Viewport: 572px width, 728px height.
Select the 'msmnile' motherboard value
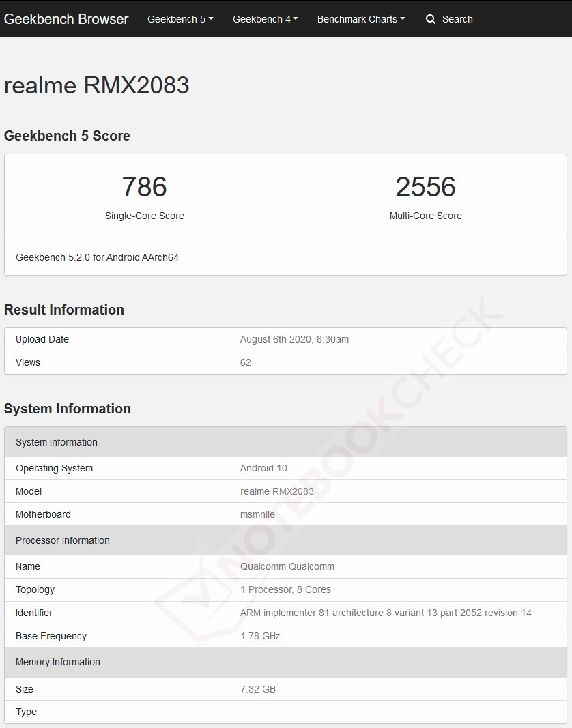click(x=257, y=514)
